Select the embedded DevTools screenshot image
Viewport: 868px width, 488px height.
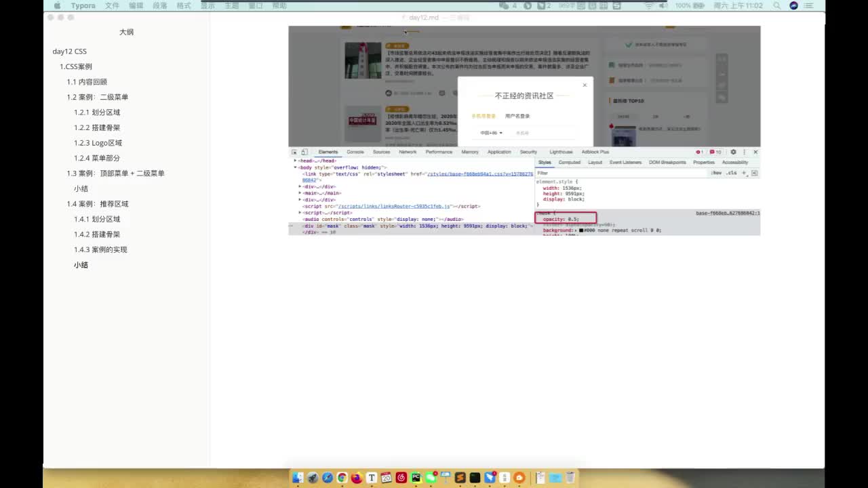pyautogui.click(x=524, y=131)
